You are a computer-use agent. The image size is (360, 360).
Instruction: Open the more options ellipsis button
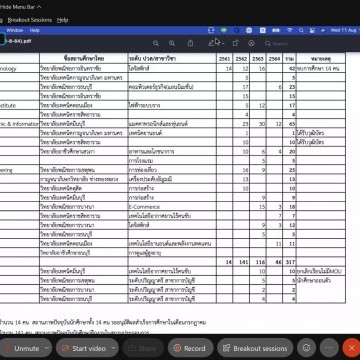click(329, 348)
